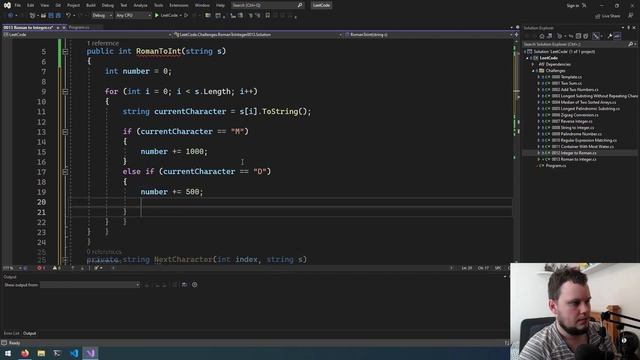Select 0013 Roman to Integer.cs file
Viewport: 640px width, 360px height.
click(574, 159)
